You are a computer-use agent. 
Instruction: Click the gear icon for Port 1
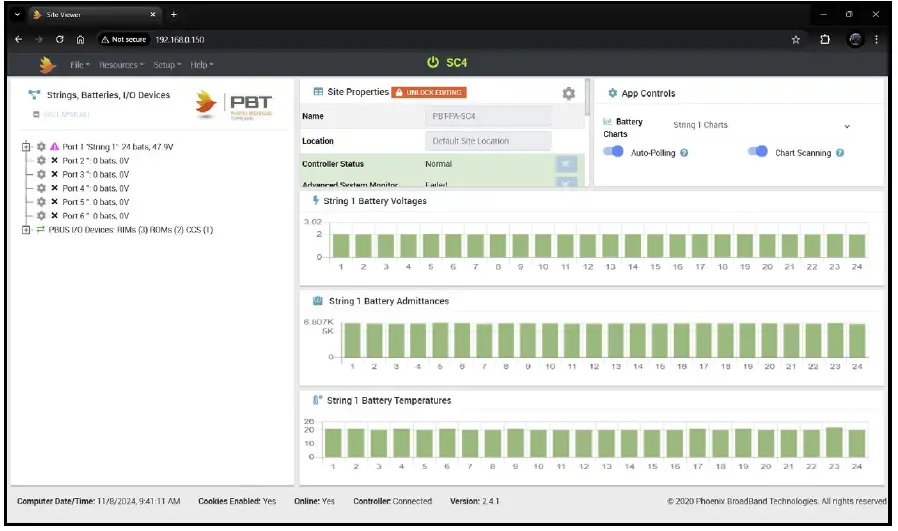(41, 147)
